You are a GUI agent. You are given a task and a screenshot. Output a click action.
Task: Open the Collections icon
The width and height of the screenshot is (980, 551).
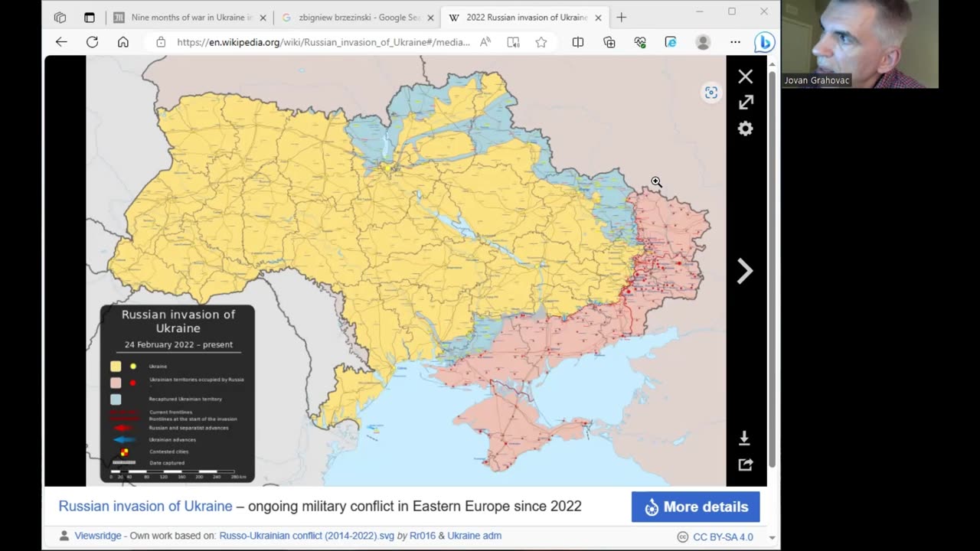pyautogui.click(x=609, y=42)
